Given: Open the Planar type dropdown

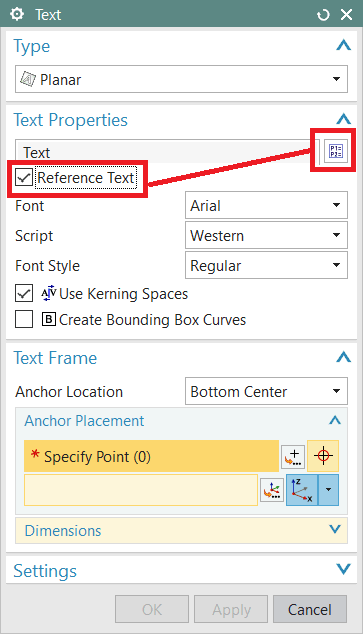Looking at the screenshot, I should [x=181, y=79].
